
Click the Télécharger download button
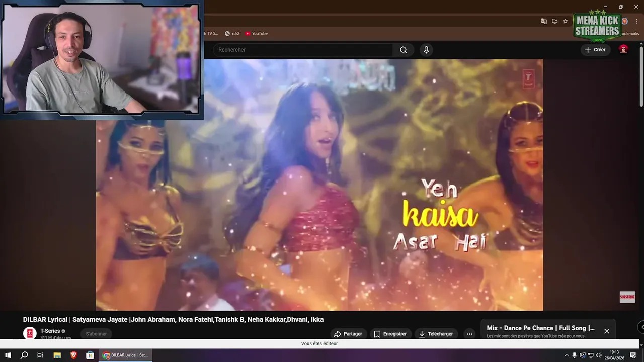pos(436,334)
